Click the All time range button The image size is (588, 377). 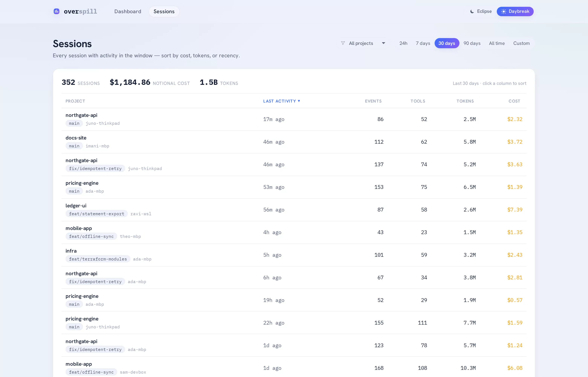496,43
